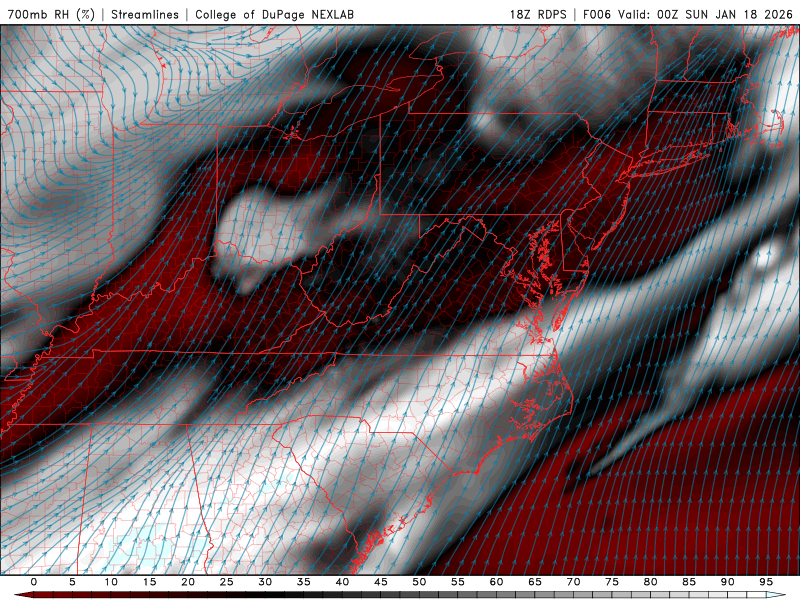This screenshot has height=600, width=800.
Task: Click the "35" colorbar label
Action: click(x=304, y=582)
